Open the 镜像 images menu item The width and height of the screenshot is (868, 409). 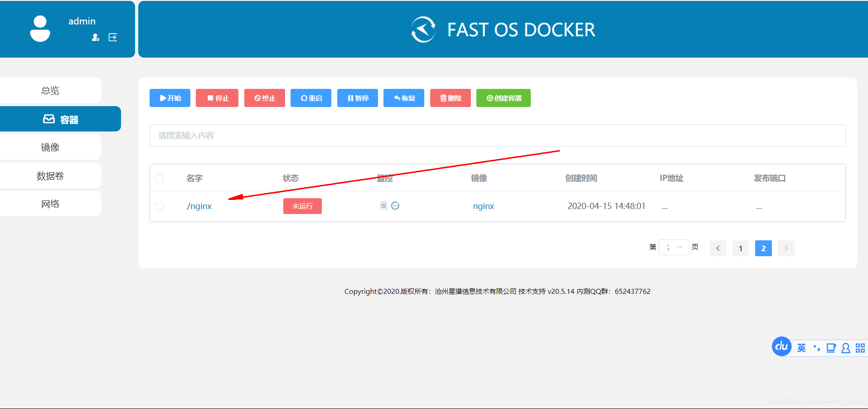tap(50, 147)
